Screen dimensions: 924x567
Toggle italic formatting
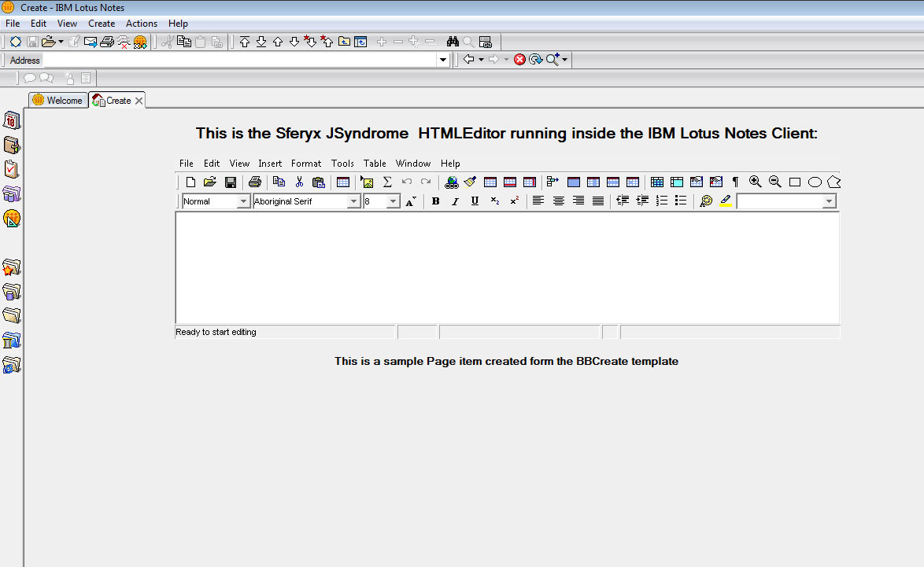[x=455, y=201]
